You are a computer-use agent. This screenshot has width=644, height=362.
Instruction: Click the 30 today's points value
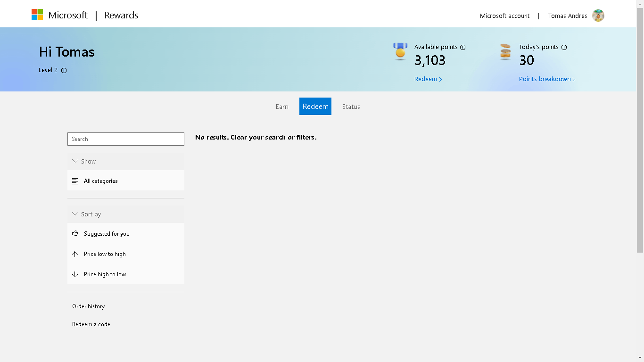[527, 60]
